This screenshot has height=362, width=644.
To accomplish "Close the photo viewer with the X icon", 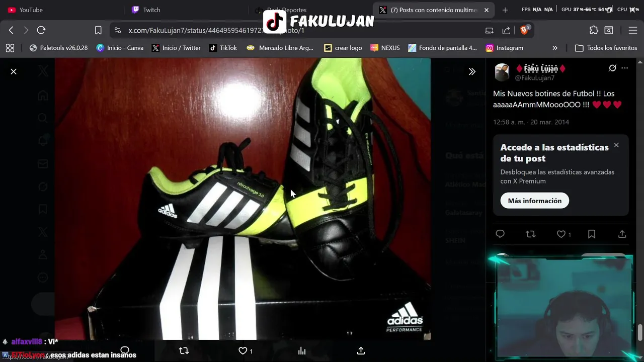I will pyautogui.click(x=14, y=71).
